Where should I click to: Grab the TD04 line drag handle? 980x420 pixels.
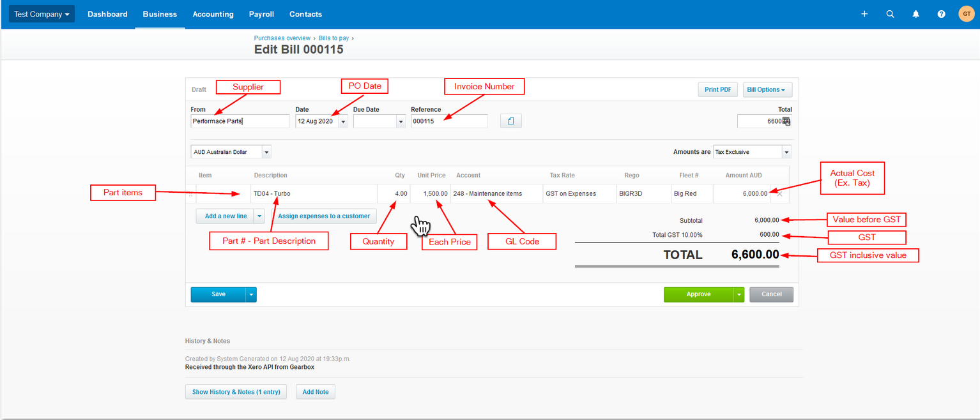190,194
